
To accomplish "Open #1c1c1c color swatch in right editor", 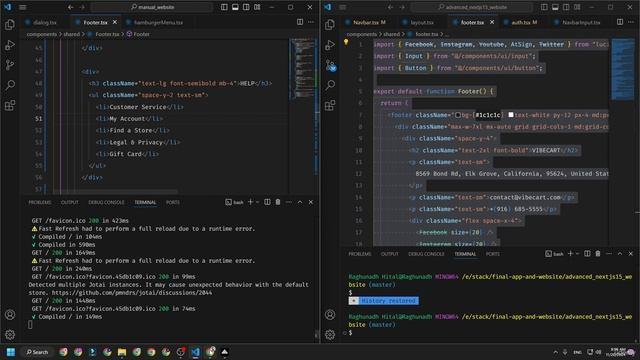I will pos(458,115).
